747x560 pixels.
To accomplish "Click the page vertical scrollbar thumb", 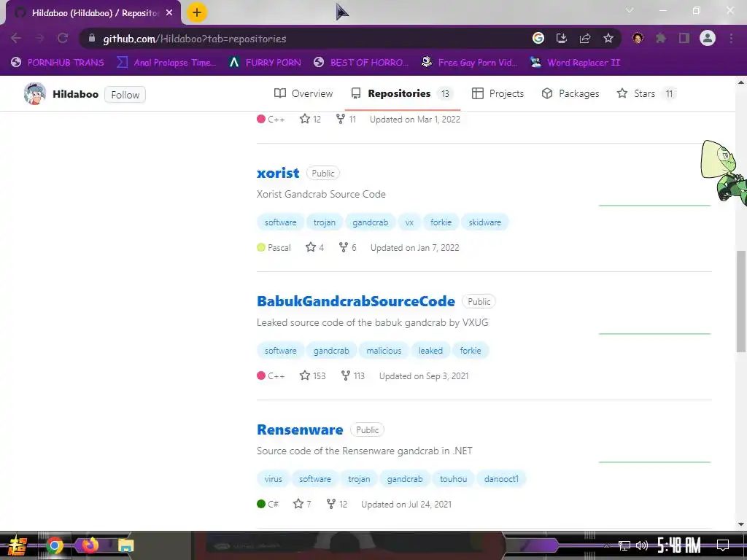I will click(741, 302).
